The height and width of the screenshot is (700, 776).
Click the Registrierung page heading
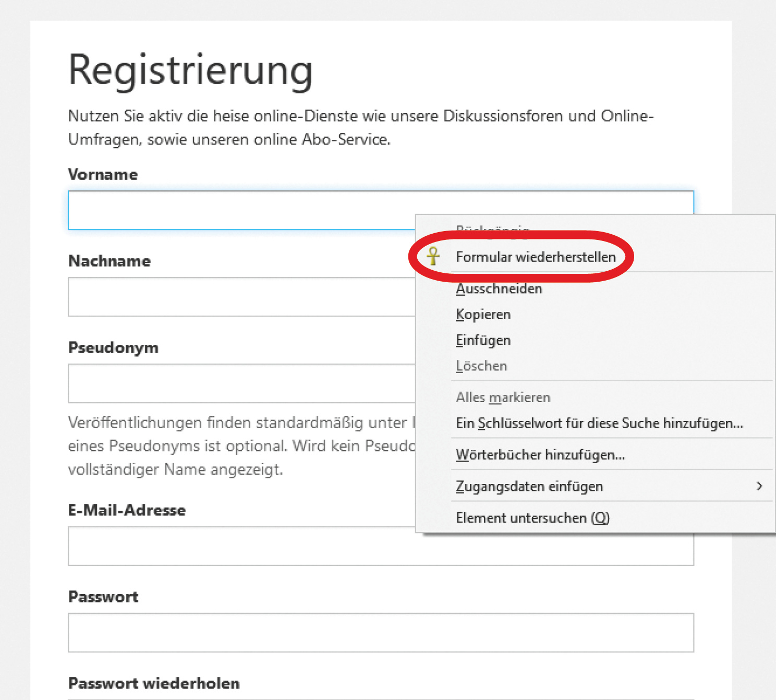point(190,70)
